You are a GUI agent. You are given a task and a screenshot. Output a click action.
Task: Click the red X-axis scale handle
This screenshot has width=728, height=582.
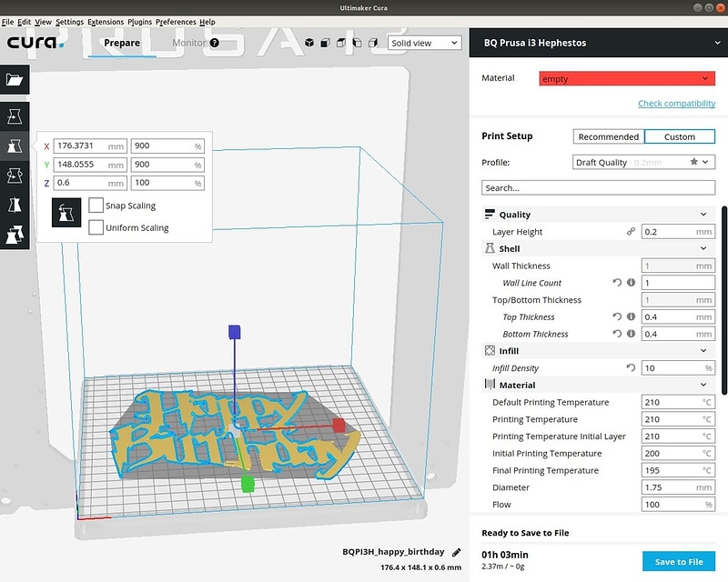point(339,425)
